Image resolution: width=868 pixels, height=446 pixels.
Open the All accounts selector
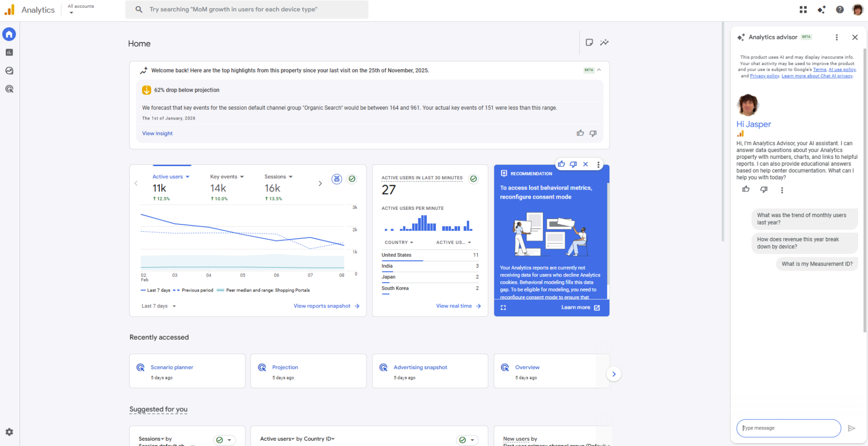[81, 9]
